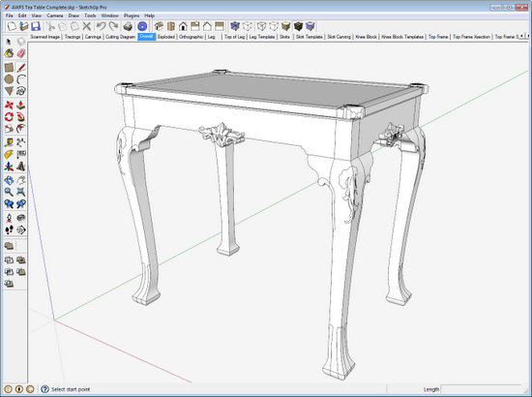Choose the Circle tool
This screenshot has height=397, width=532.
9,79
